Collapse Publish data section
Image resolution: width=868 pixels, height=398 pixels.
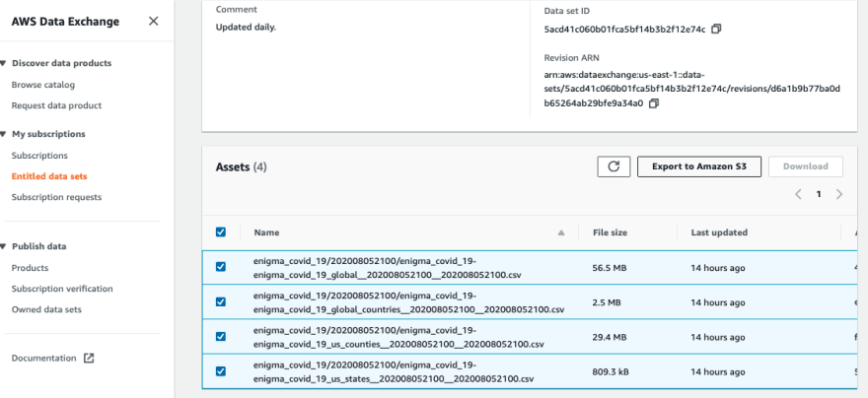click(x=4, y=246)
